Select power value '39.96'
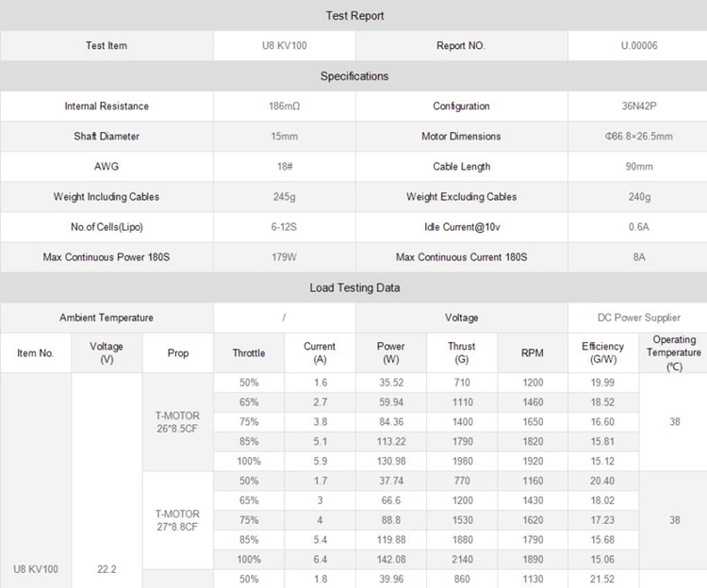 coord(391,580)
